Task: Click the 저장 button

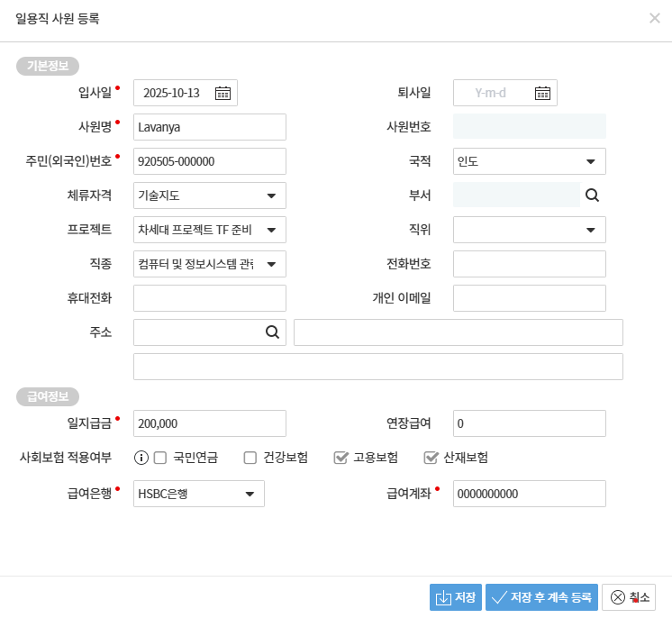Action: (456, 597)
